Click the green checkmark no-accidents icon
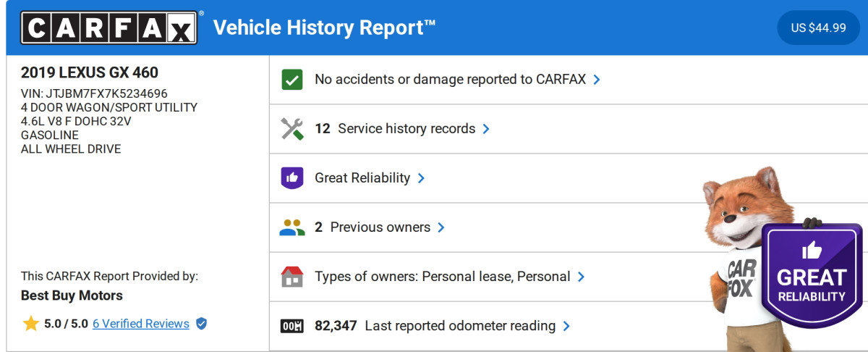The image size is (868, 352). [x=292, y=80]
